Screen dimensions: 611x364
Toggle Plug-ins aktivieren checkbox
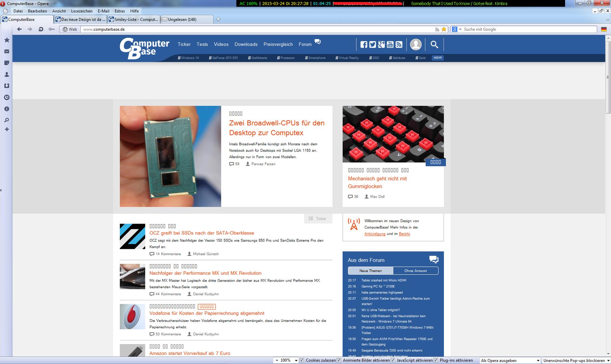(x=436, y=360)
